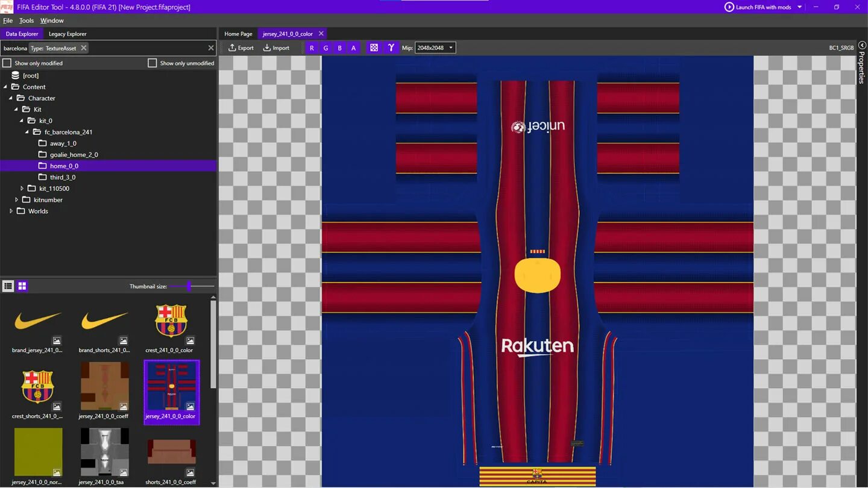Click the Y-shaped flip icon in toolbar

click(x=391, y=48)
